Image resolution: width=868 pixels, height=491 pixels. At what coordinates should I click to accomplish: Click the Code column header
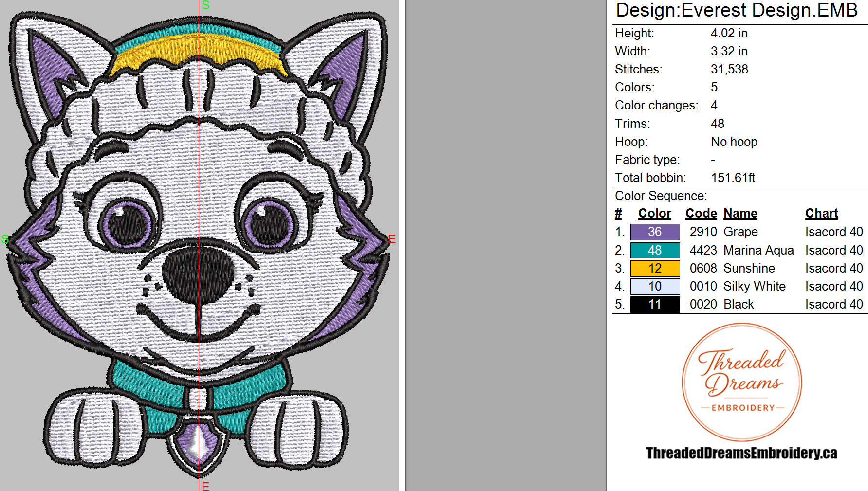701,213
